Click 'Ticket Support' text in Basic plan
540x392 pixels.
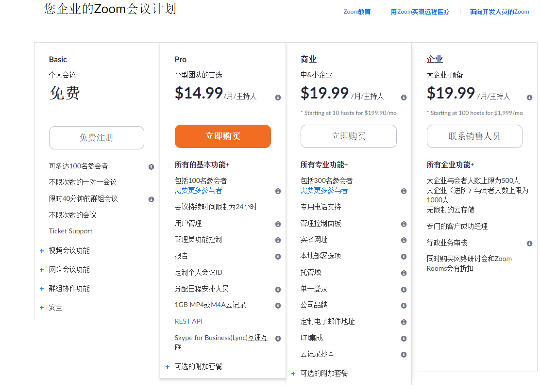(70, 231)
